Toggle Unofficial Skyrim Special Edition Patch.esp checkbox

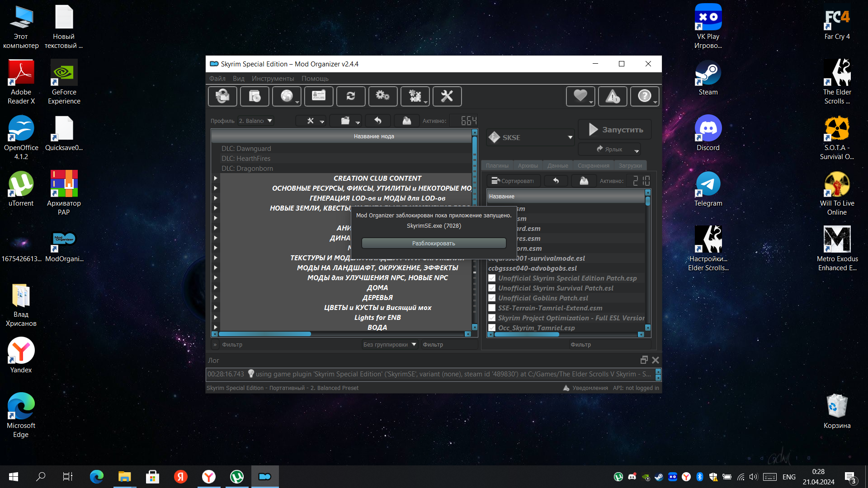(492, 278)
